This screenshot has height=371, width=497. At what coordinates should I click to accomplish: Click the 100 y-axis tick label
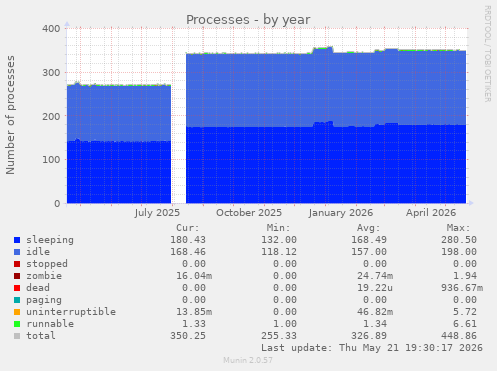tap(51, 160)
